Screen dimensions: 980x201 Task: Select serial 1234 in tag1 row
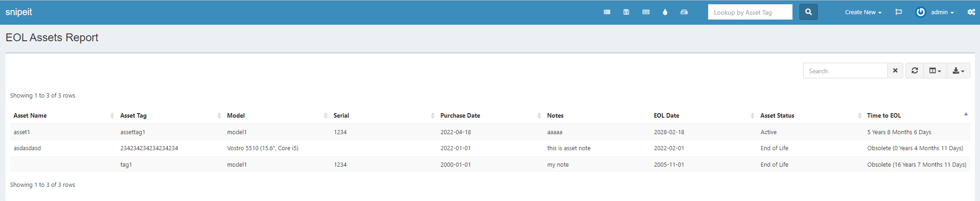pos(341,165)
